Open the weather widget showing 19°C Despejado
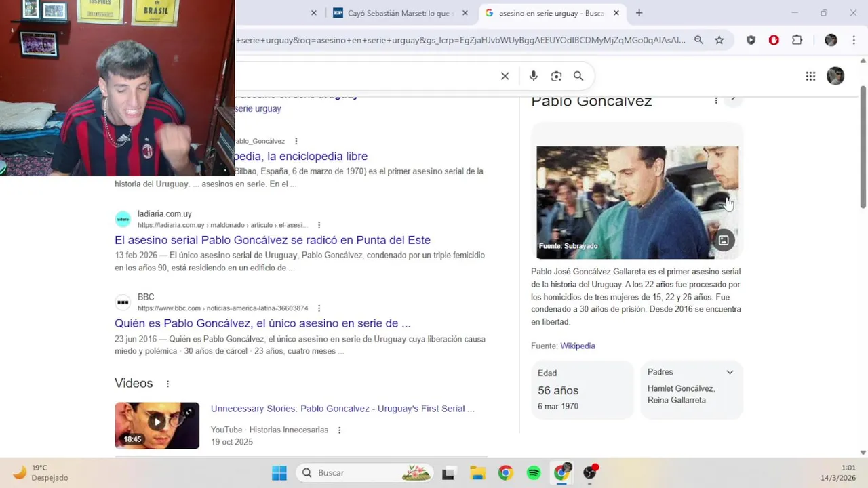This screenshot has height=488, width=868. click(41, 472)
